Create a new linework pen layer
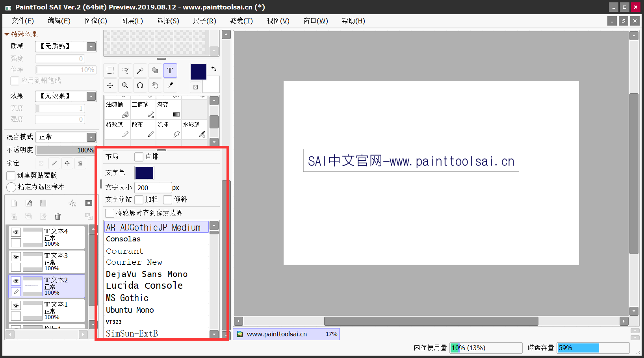 tap(29, 203)
